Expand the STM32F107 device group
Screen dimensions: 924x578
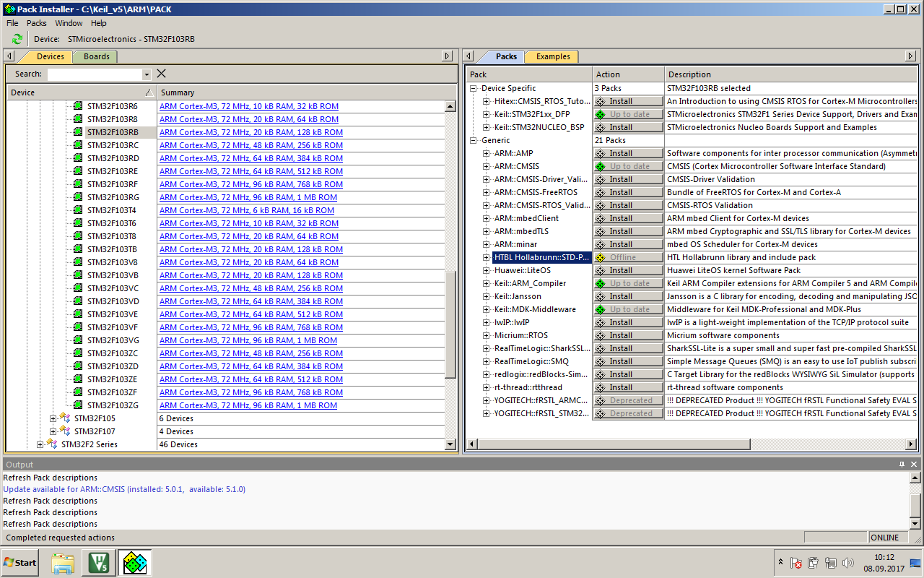(53, 431)
